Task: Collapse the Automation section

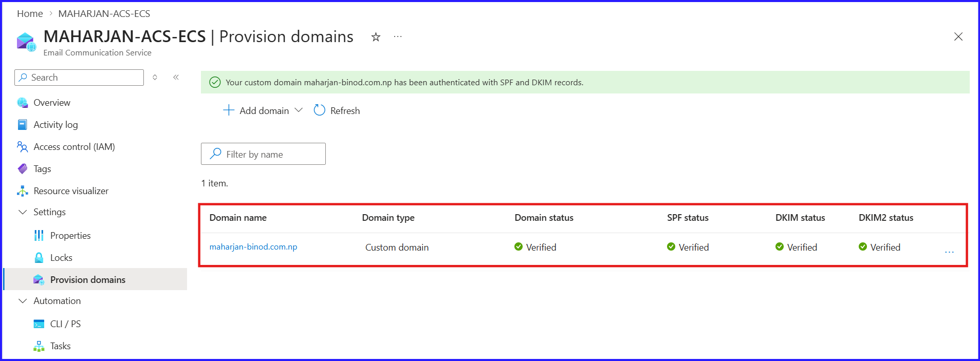Action: [x=22, y=300]
